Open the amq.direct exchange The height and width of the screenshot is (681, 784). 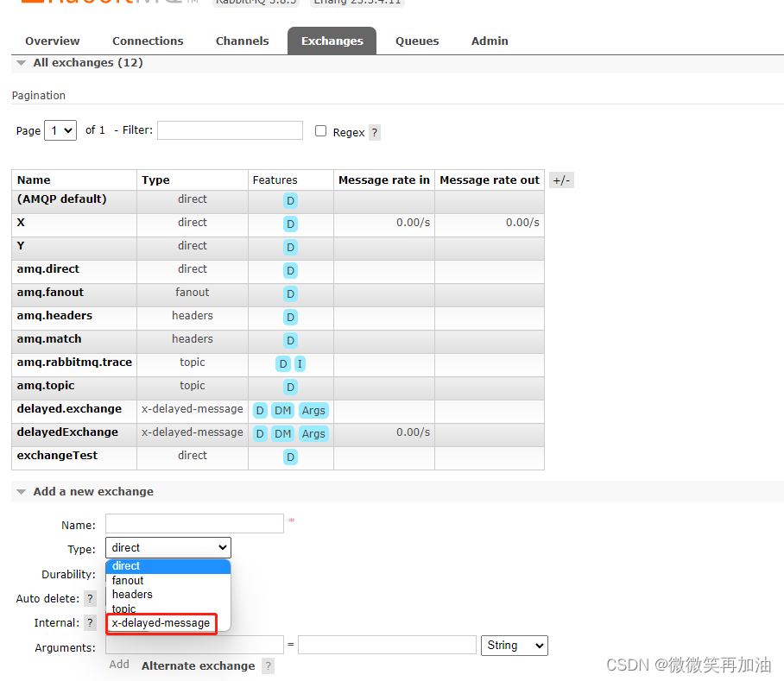click(x=48, y=268)
